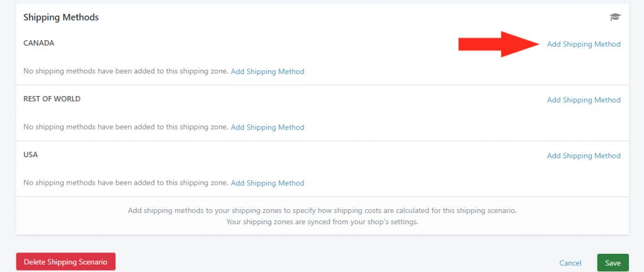644x272 pixels.
Task: Add Shipping Method at right of REST OF WORLD
Action: coord(584,100)
